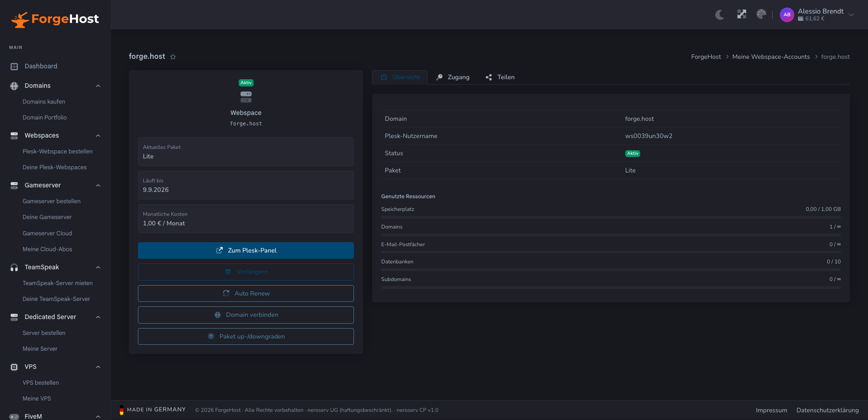Viewport: 868px width, 420px height.
Task: Click the Verlängern button
Action: 246,272
